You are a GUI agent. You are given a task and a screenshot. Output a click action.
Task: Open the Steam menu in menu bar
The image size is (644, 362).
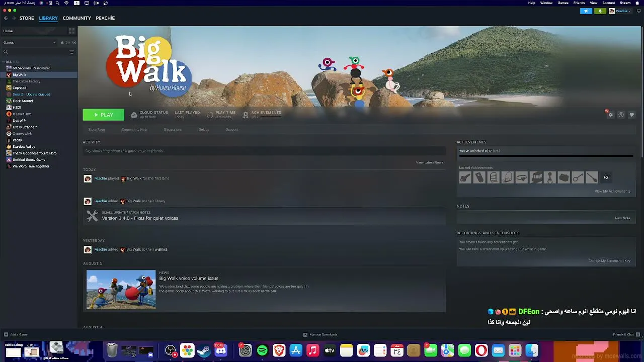(x=625, y=3)
